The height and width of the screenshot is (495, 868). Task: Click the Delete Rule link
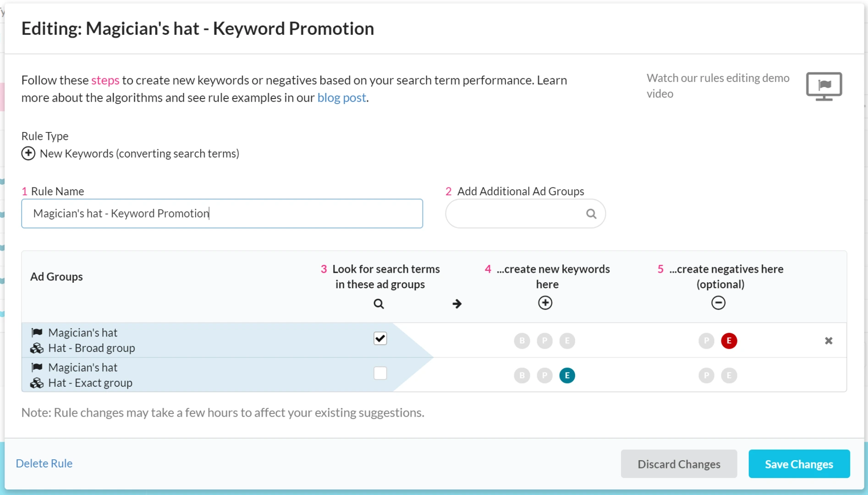point(44,463)
